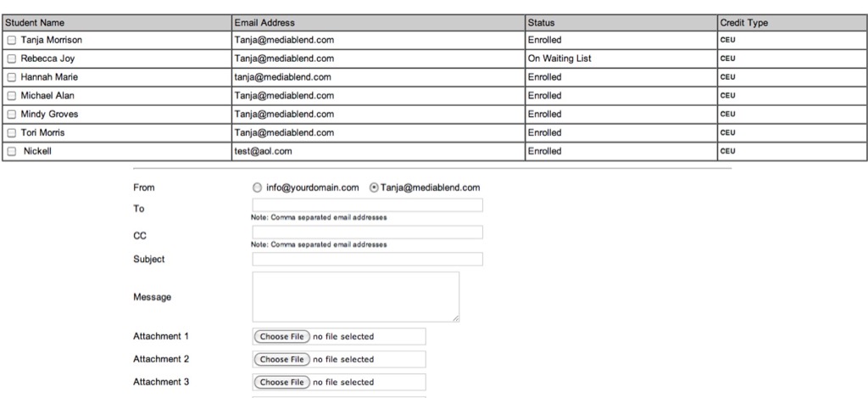Screen dimensions: 868x398
Task: Choose the info@yourdomain.com sender radio button
Action: coord(258,188)
